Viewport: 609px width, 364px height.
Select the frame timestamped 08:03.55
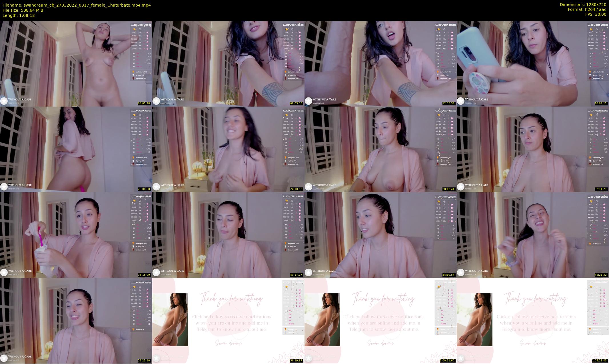[x=228, y=63]
